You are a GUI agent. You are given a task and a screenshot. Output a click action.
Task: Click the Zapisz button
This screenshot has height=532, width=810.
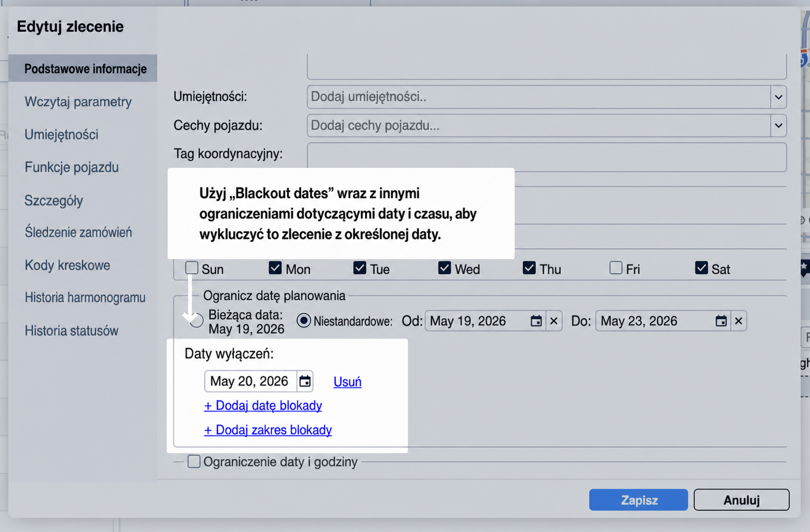coord(639,500)
